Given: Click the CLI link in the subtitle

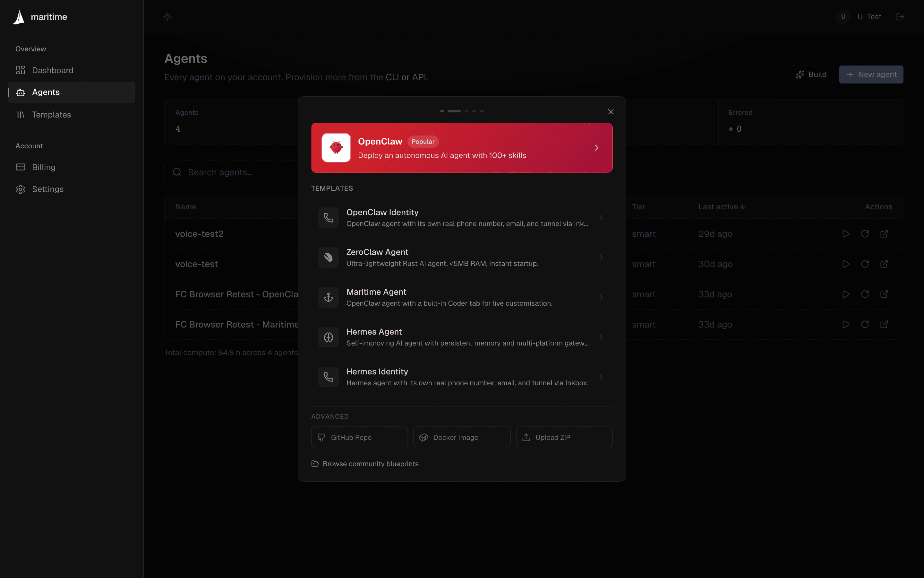Looking at the screenshot, I should pyautogui.click(x=392, y=77).
